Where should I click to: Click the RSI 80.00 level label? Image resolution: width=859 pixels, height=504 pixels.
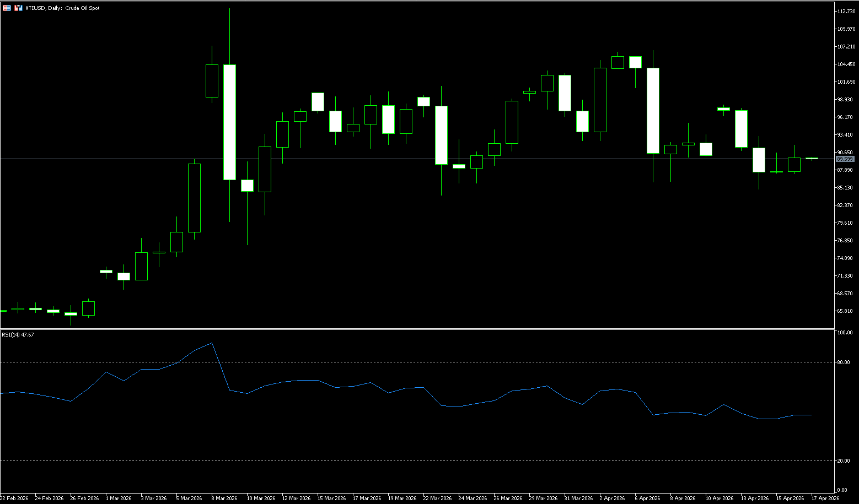click(843, 362)
